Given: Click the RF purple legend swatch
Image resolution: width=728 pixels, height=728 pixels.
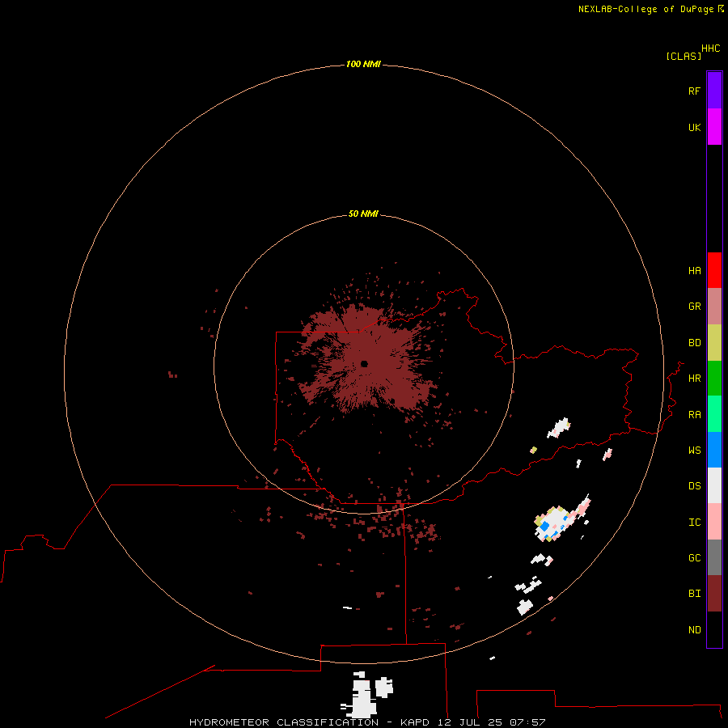Looking at the screenshot, I should point(714,91).
